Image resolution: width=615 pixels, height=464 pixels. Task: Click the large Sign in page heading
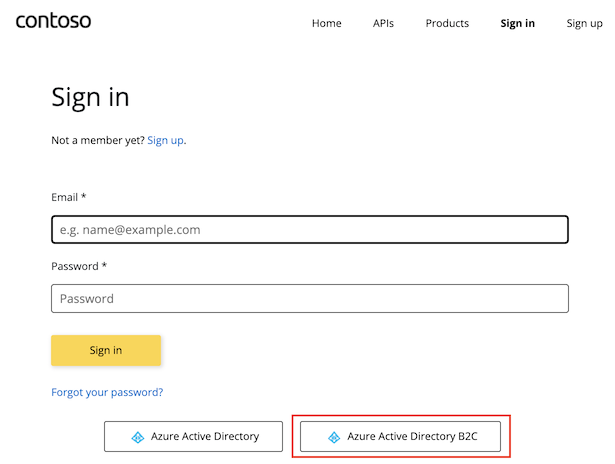[x=90, y=97]
